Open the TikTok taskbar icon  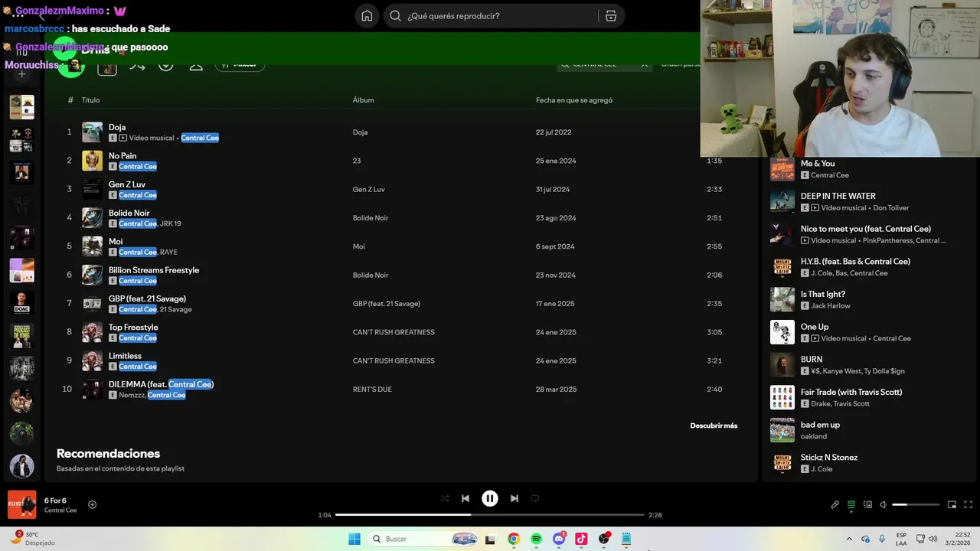click(x=581, y=539)
